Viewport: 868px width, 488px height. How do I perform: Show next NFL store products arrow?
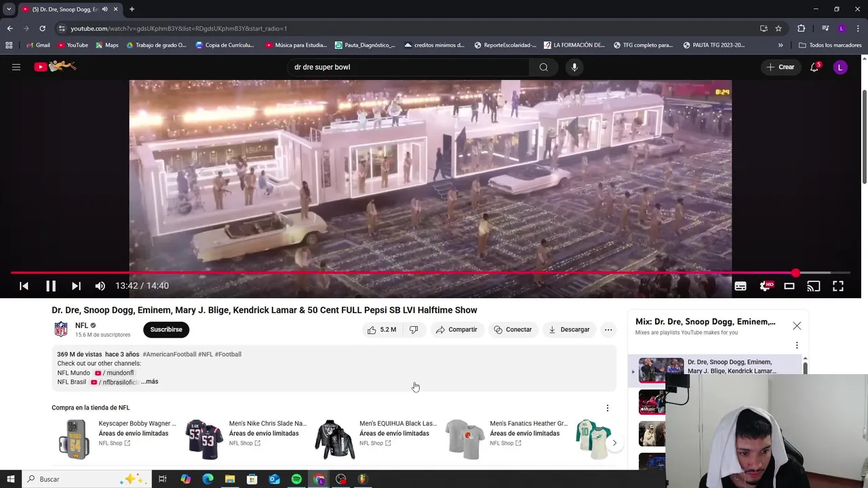coord(614,443)
